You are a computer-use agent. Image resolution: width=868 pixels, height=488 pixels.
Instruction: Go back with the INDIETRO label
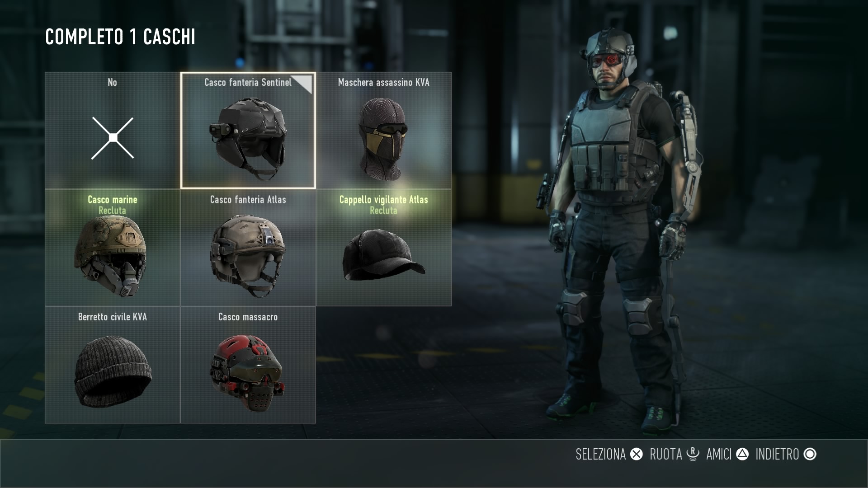click(x=777, y=454)
